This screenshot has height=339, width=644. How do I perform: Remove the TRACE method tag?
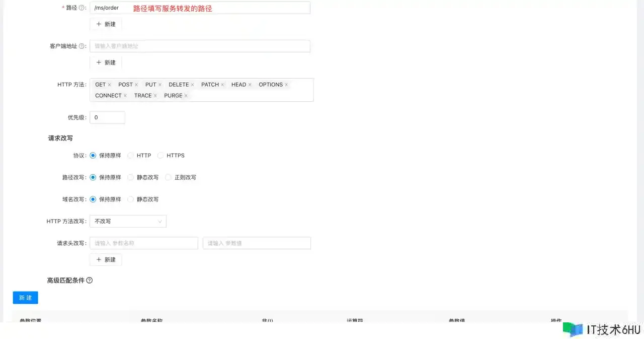[155, 96]
